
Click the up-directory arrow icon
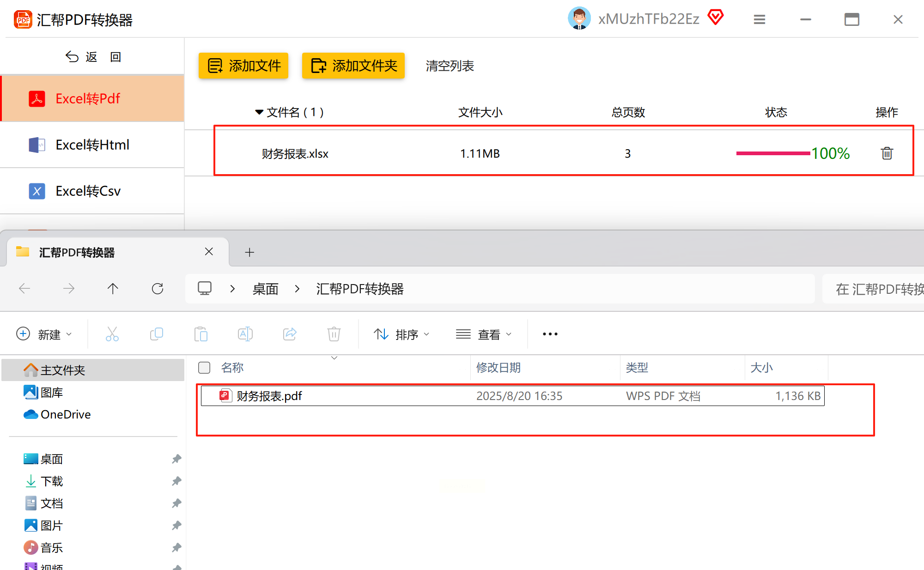point(113,289)
